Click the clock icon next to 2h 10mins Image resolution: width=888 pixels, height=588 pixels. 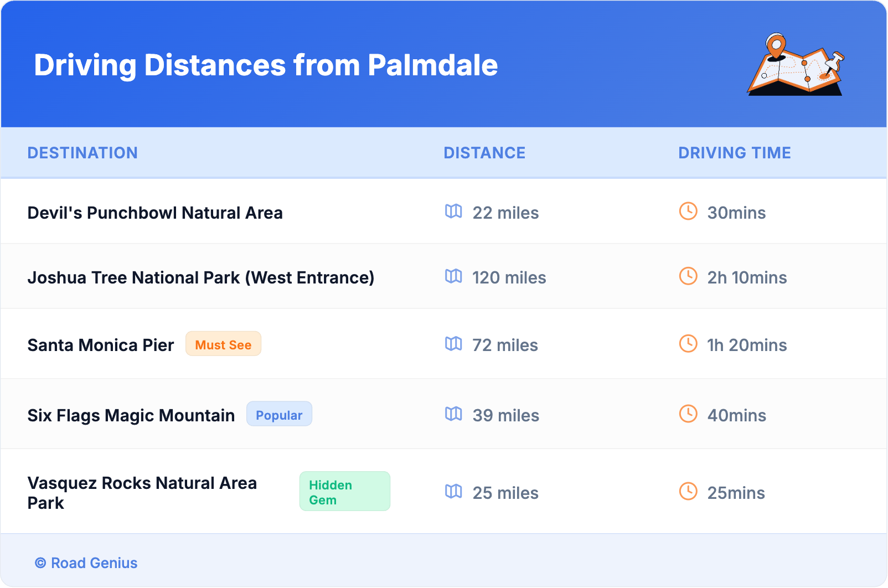(x=688, y=276)
